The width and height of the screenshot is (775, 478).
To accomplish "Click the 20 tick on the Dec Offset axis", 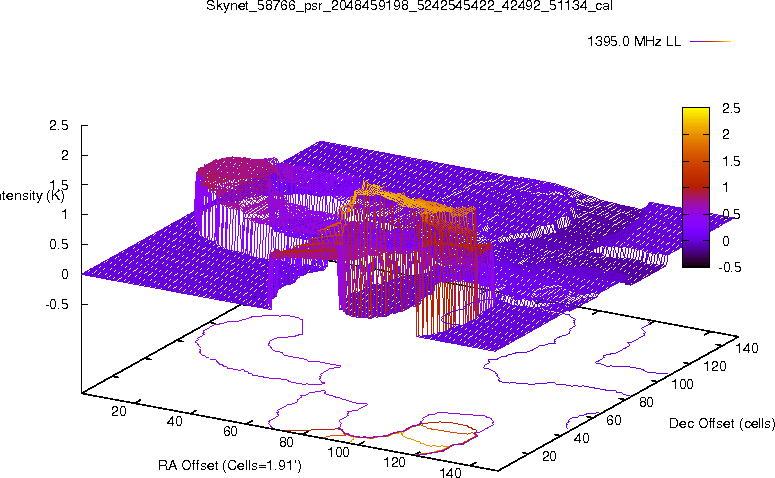I will 550,456.
